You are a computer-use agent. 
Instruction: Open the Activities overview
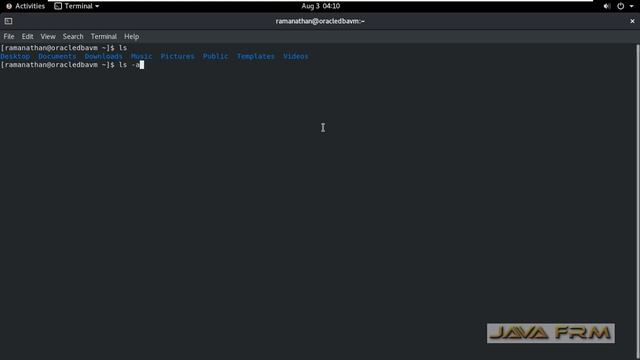[25, 6]
